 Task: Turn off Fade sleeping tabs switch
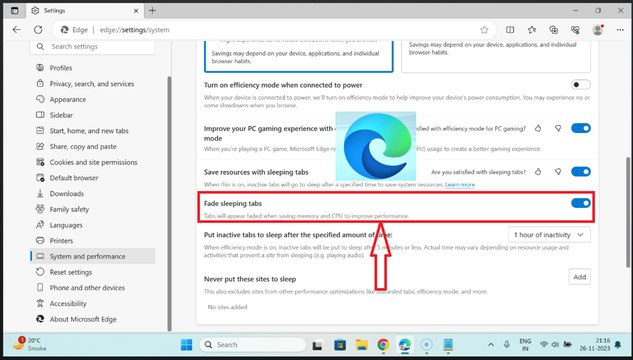pos(581,203)
